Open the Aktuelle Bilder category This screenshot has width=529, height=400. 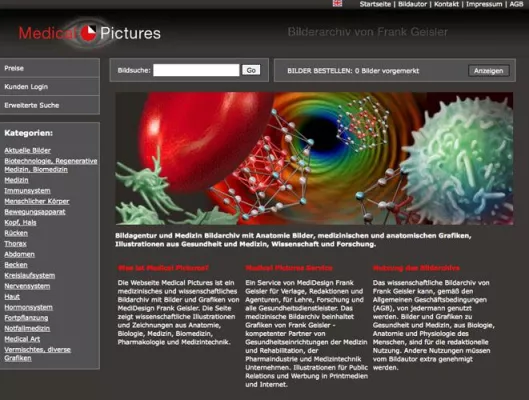click(x=28, y=150)
